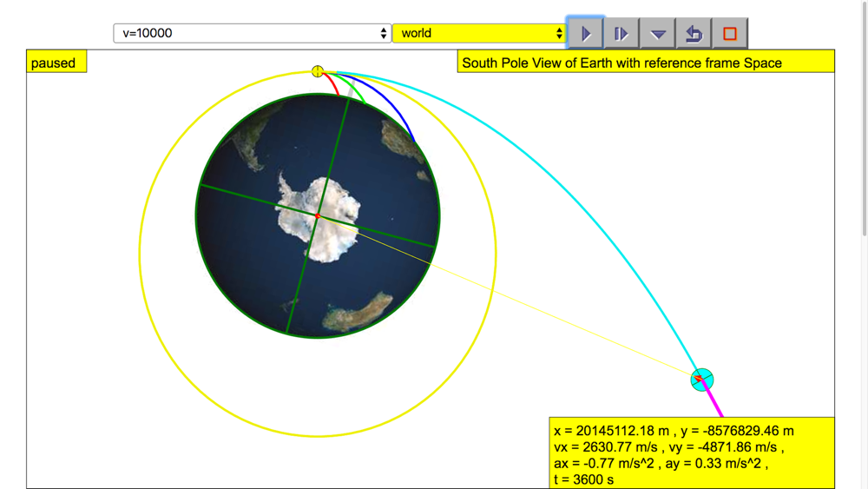
Task: Click the red square toolbar icon
Action: click(x=730, y=33)
